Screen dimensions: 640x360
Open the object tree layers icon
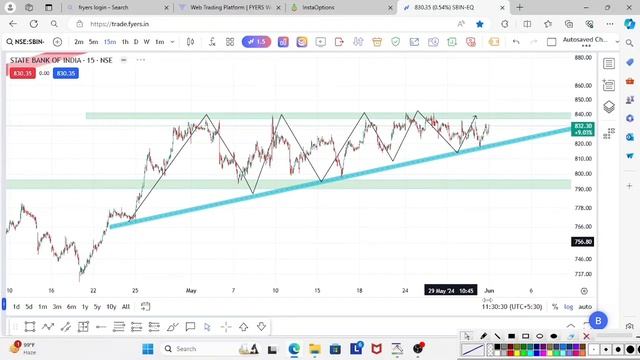[609, 107]
